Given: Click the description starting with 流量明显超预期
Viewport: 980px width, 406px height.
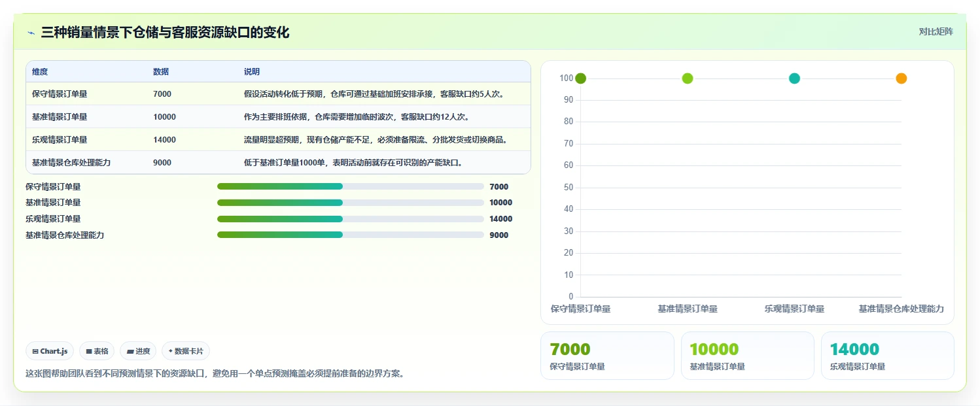Looking at the screenshot, I should (376, 140).
